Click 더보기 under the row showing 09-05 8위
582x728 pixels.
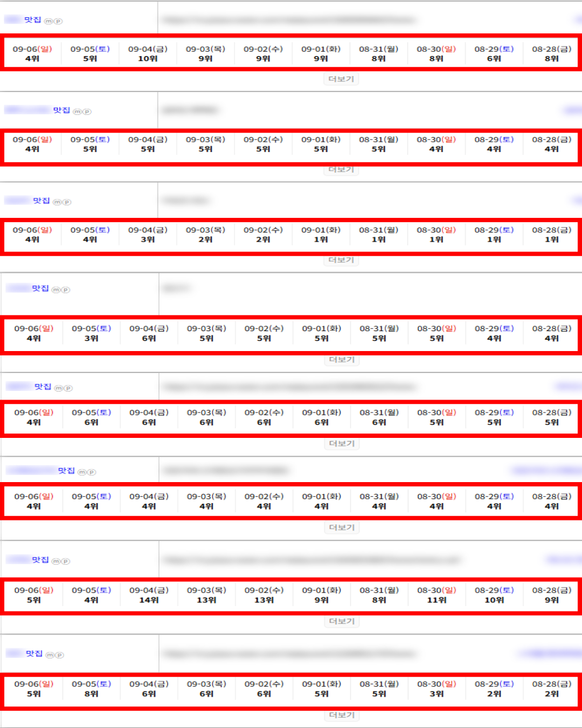coord(342,715)
